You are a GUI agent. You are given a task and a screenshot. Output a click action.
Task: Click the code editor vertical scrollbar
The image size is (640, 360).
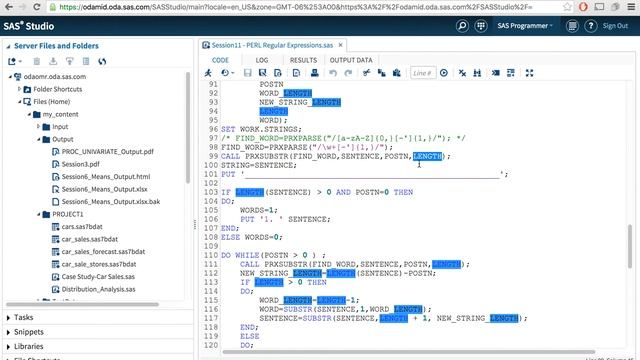(x=630, y=247)
